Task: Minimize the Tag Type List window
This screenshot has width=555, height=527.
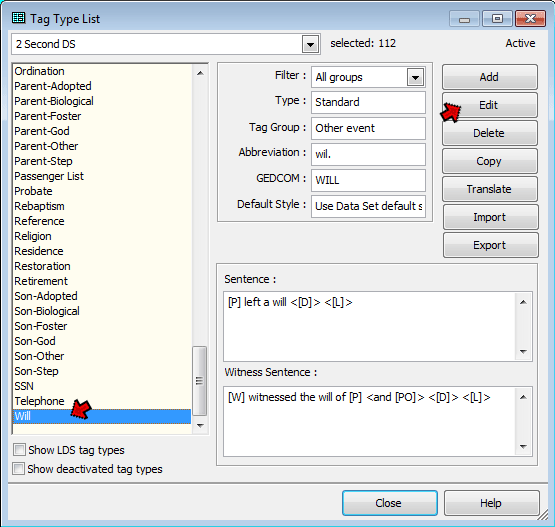Action: coord(464,19)
